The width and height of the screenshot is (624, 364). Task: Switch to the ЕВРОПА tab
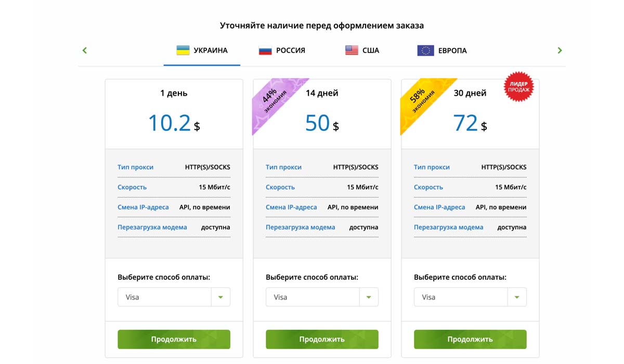(x=452, y=50)
